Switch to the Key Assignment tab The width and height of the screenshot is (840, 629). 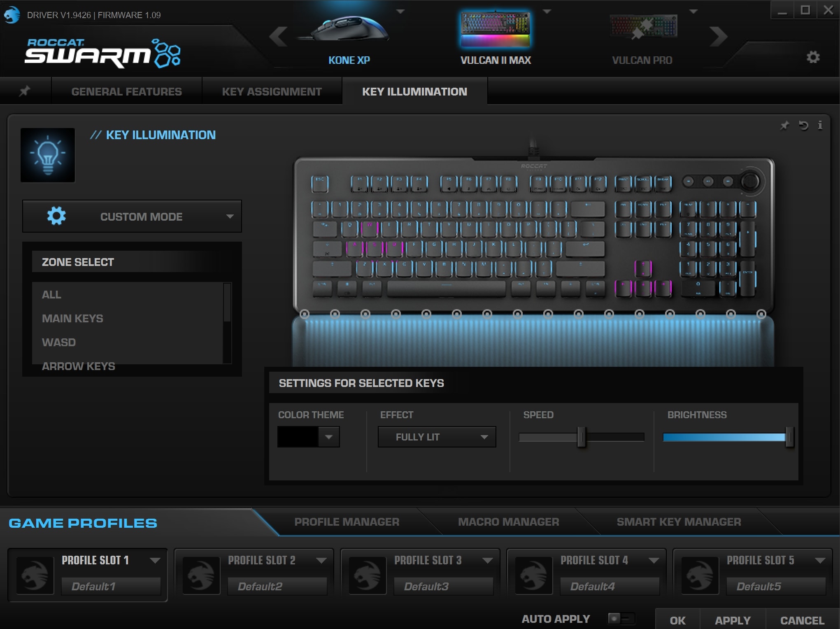[x=272, y=91]
